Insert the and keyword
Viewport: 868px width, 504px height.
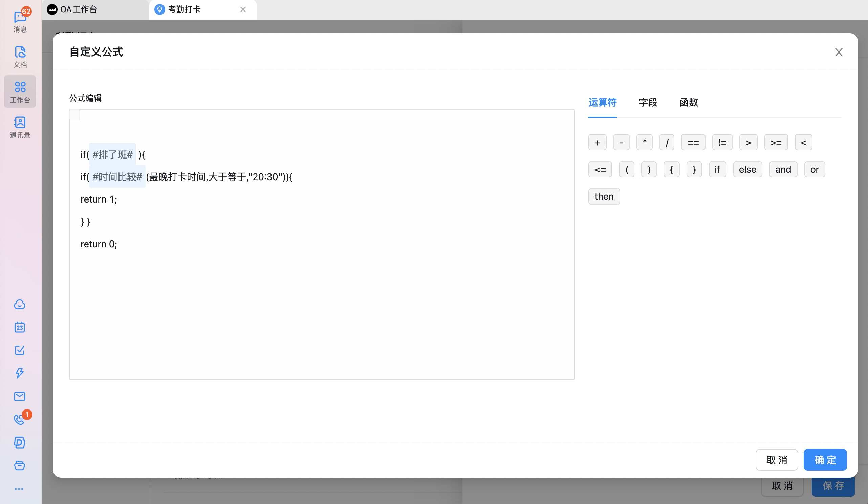(x=783, y=169)
